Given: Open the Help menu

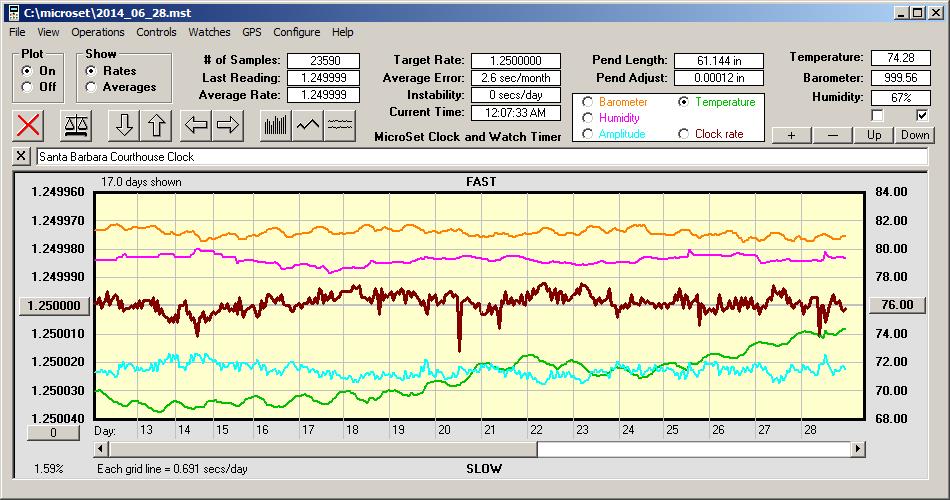Looking at the screenshot, I should (x=342, y=32).
